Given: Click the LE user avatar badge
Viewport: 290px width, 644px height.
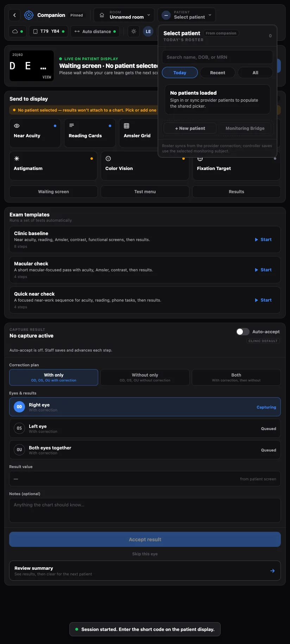Looking at the screenshot, I should coord(148,31).
